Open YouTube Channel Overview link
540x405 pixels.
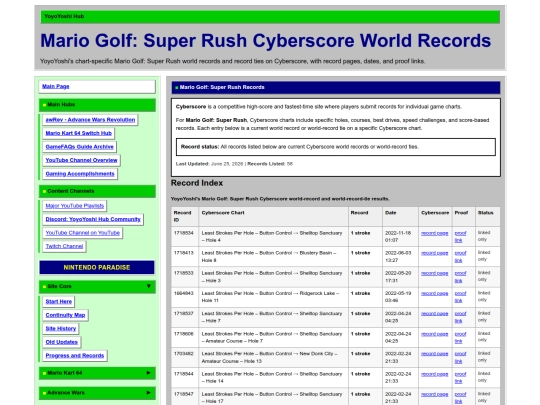pyautogui.click(x=81, y=160)
